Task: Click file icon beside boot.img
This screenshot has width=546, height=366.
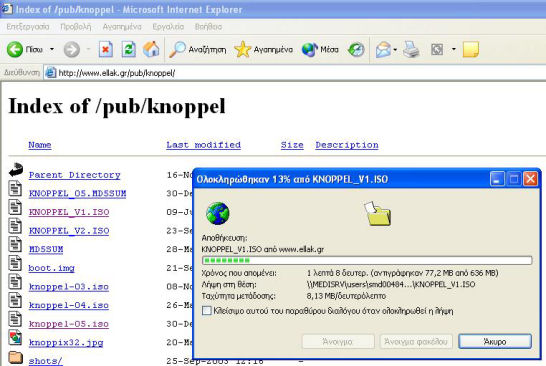Action: (15, 264)
